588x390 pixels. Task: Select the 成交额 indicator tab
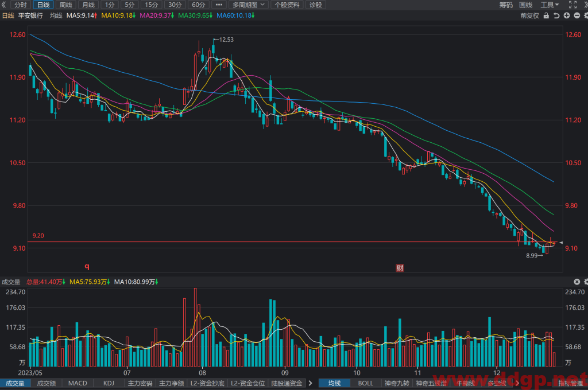46,383
